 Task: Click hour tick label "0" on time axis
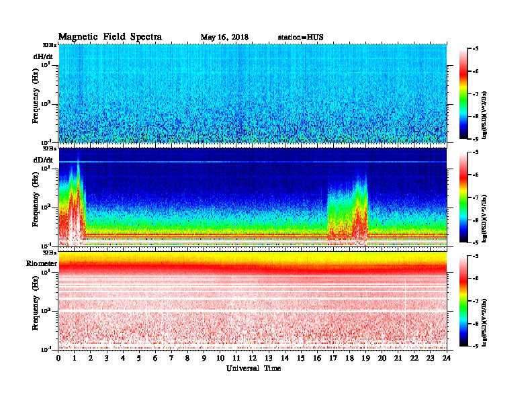[58, 358]
